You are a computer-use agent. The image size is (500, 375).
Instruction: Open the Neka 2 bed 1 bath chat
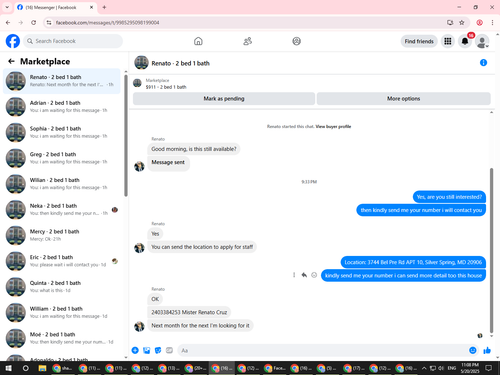point(62,210)
